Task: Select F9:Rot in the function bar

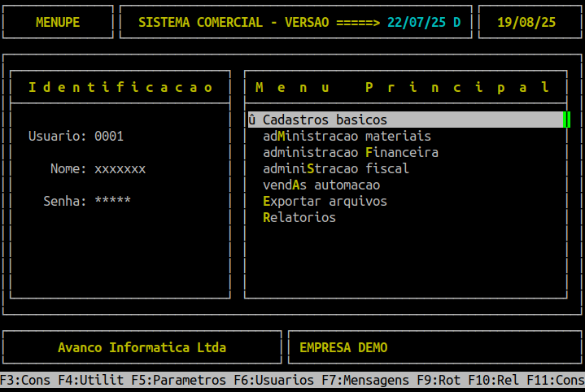Action: click(x=439, y=380)
